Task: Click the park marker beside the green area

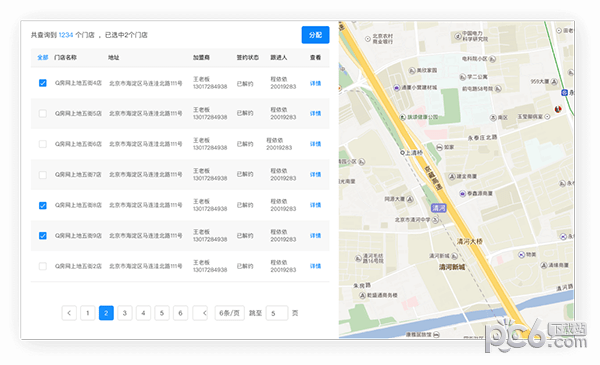Action: click(403, 117)
